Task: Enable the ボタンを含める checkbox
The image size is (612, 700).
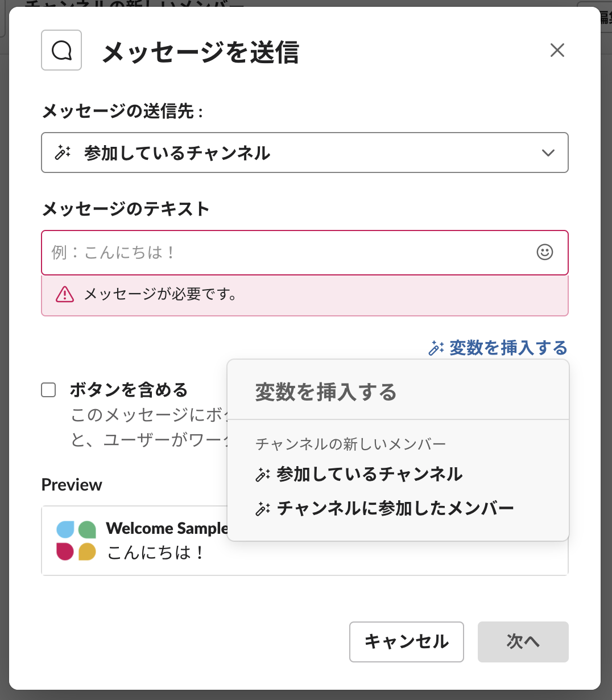Action: (49, 390)
